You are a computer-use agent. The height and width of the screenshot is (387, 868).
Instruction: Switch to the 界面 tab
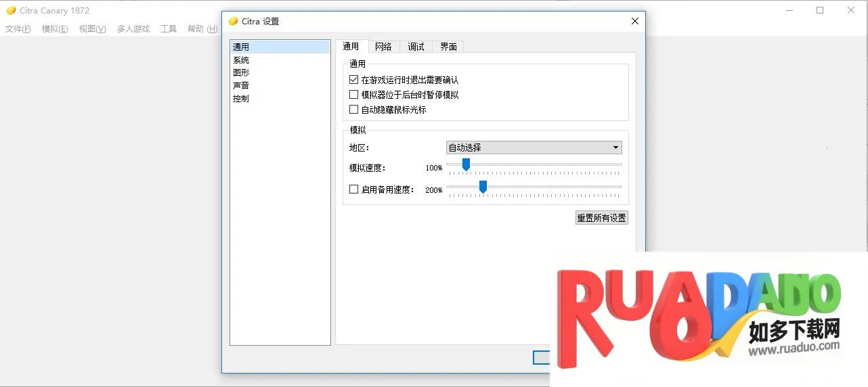point(448,47)
